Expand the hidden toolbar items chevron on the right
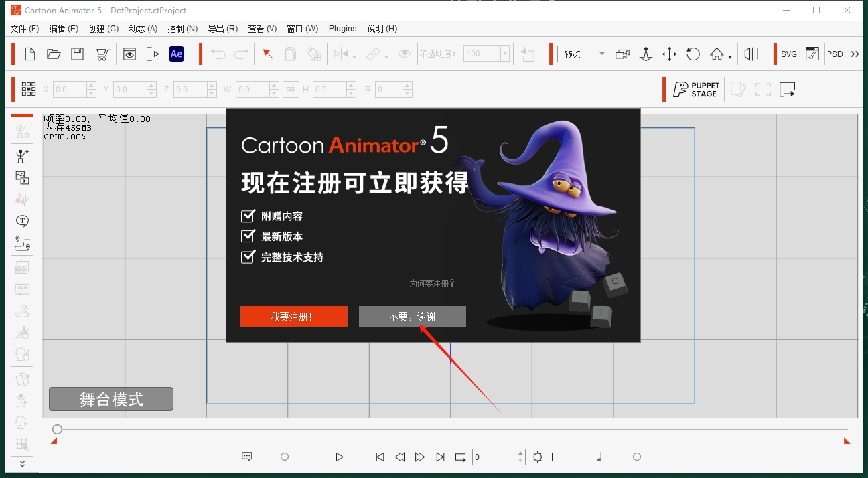Image resolution: width=868 pixels, height=478 pixels. coord(856,53)
